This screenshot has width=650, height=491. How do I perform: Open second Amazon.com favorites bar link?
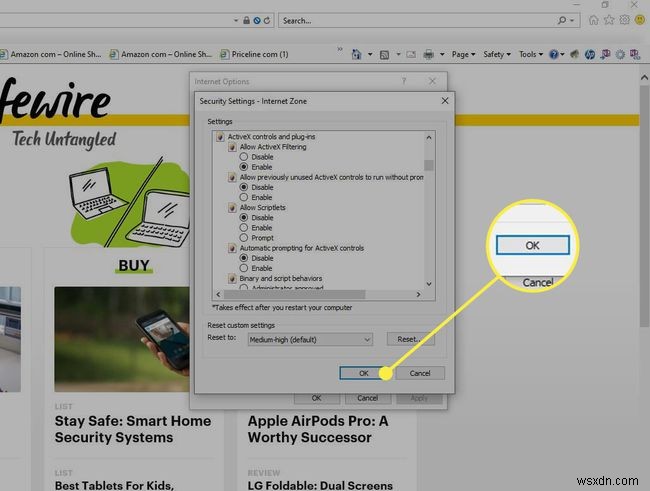coord(160,54)
